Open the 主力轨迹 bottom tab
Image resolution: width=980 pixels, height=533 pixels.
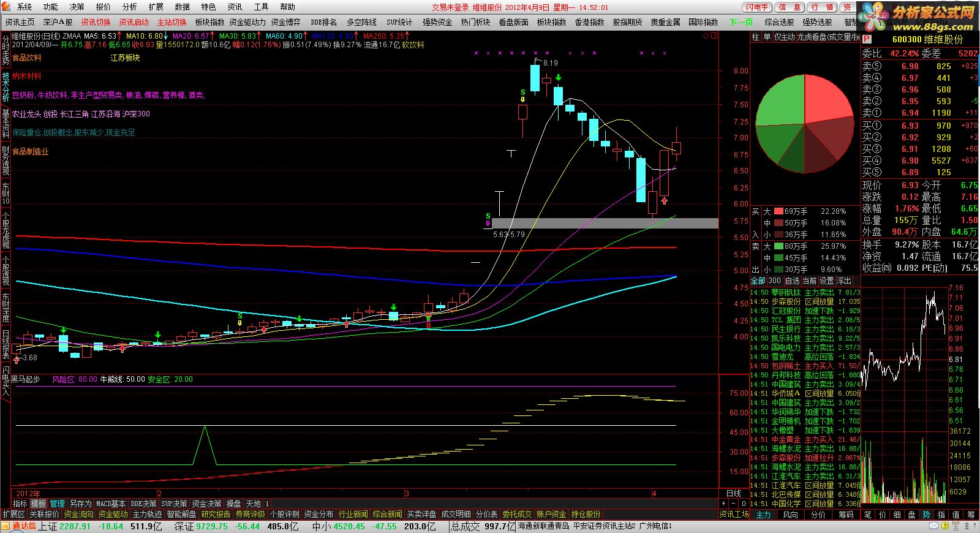[148, 515]
